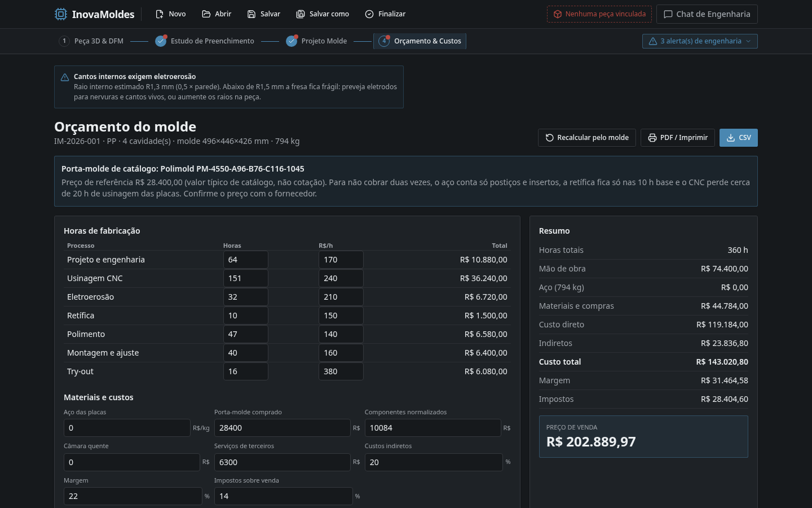The height and width of the screenshot is (508, 812).
Task: Click the printer icon on PDF / Imprimir
Action: coord(652,138)
